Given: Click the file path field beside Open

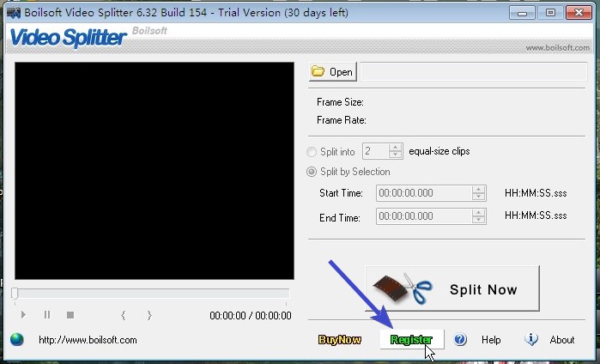Looking at the screenshot, I should pyautogui.click(x=474, y=71).
